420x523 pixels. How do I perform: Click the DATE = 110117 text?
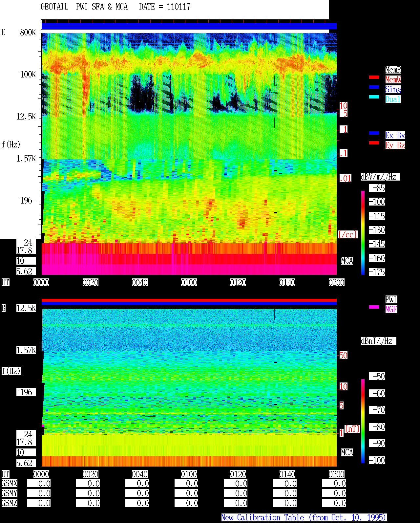tap(165, 7)
